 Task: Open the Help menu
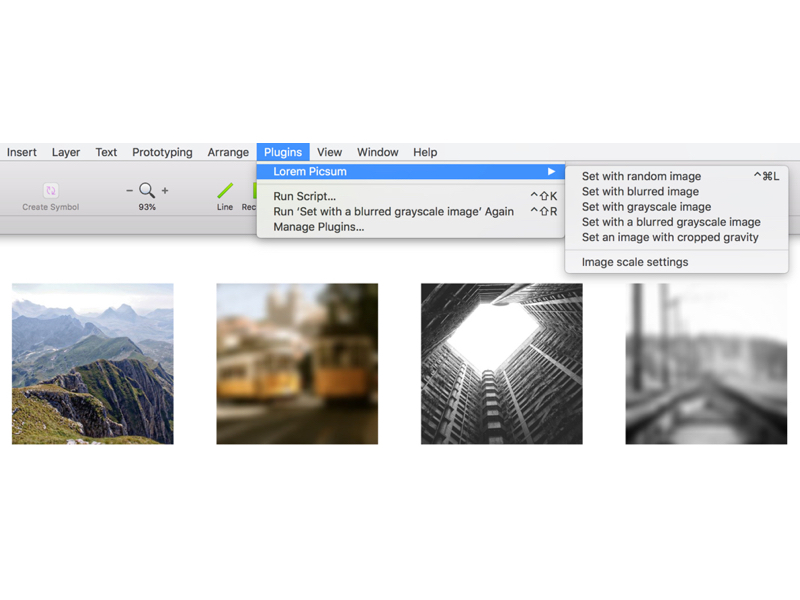[x=425, y=152]
